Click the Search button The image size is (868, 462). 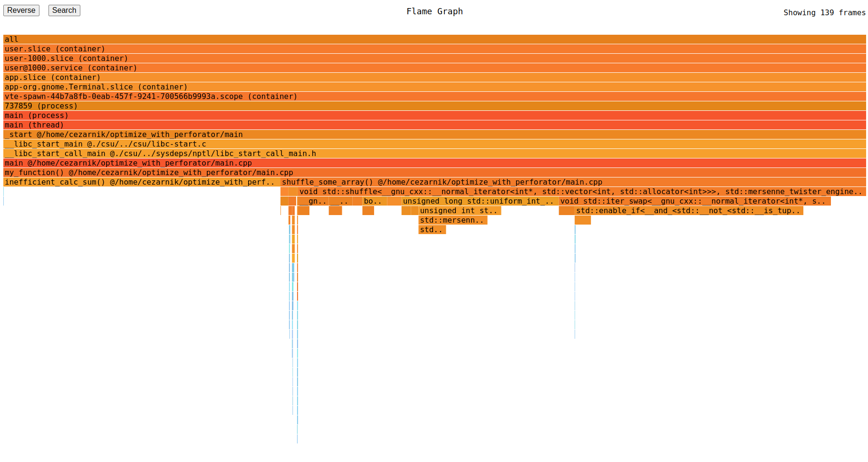64,10
